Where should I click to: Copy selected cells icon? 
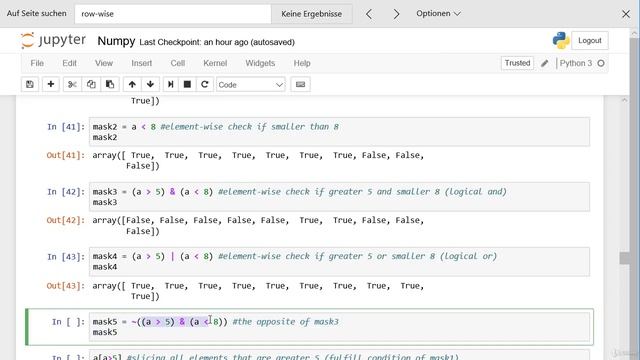click(91, 84)
